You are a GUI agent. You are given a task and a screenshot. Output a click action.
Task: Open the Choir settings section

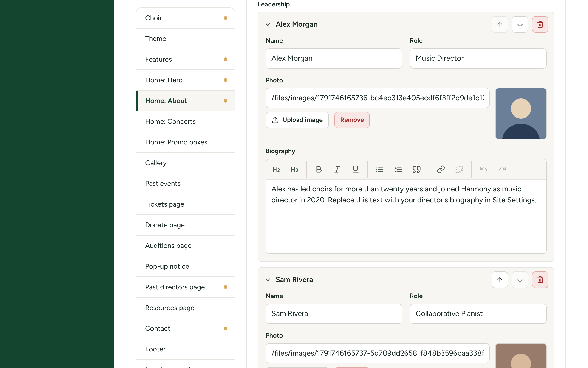[x=186, y=18]
